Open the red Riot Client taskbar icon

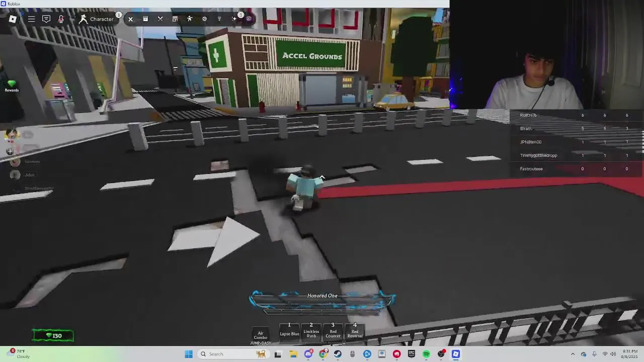[x=397, y=354]
